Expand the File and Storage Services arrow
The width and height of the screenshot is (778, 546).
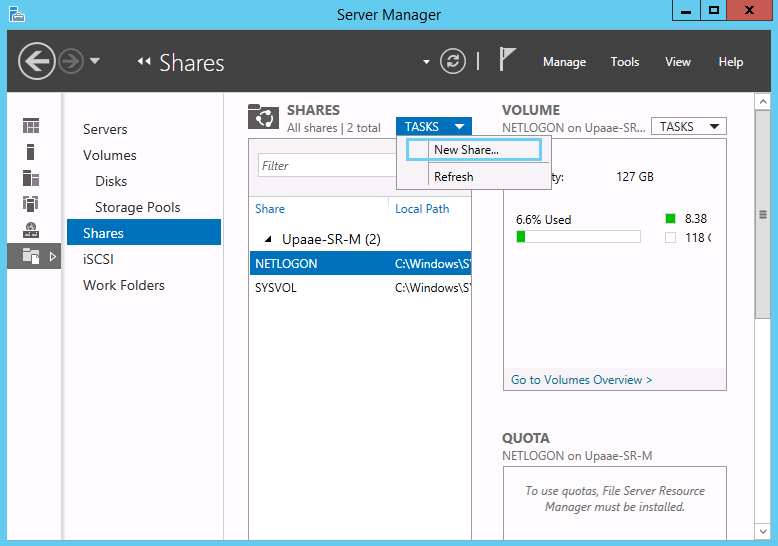[x=53, y=257]
